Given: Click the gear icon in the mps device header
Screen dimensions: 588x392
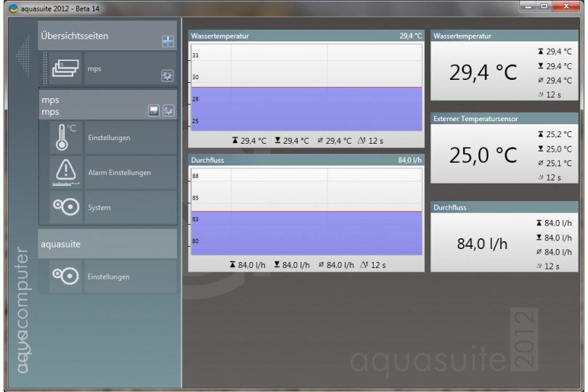Looking at the screenshot, I should pos(168,110).
